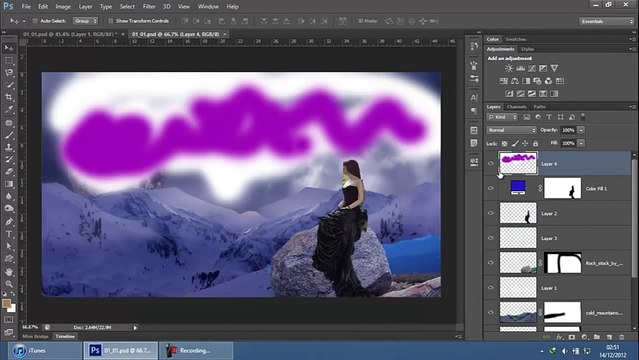Viewport: 639px width, 360px height.
Task: Add a Color Balance adjustment
Action: (x=515, y=81)
